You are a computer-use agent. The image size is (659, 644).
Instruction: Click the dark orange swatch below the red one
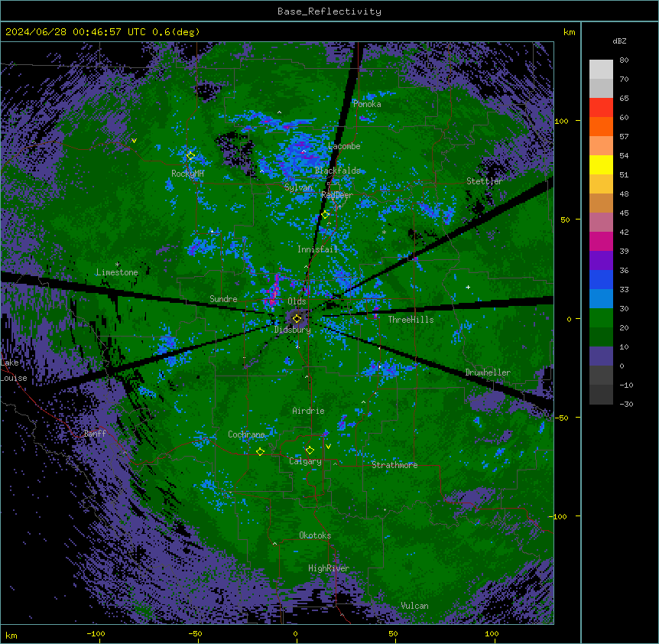tap(601, 126)
